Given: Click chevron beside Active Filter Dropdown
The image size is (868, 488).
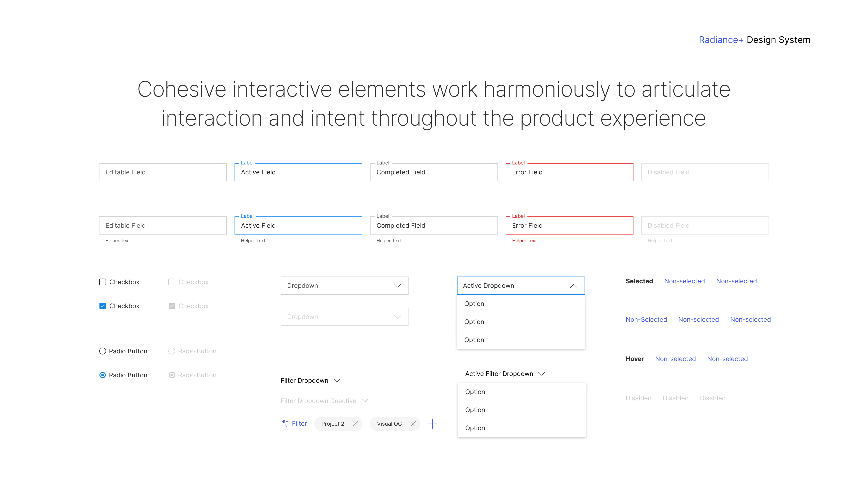Looking at the screenshot, I should tap(542, 373).
